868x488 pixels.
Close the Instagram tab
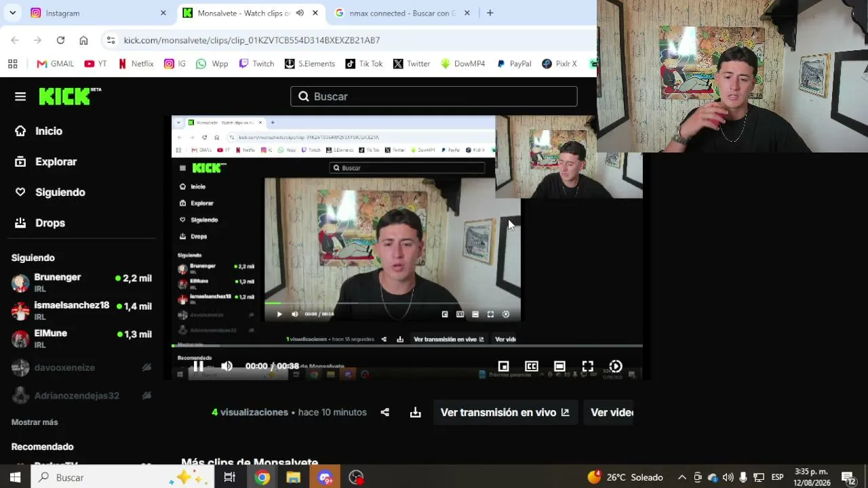pos(163,13)
